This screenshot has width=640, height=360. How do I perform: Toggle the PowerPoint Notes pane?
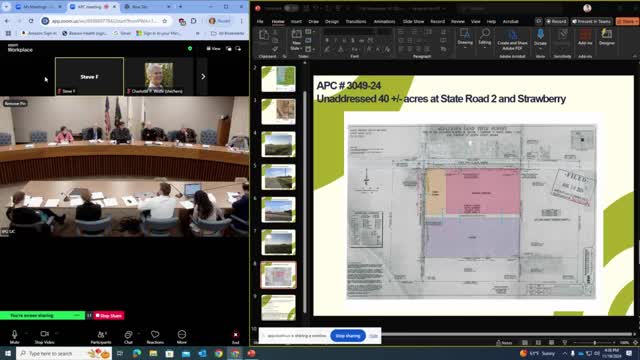504,342
